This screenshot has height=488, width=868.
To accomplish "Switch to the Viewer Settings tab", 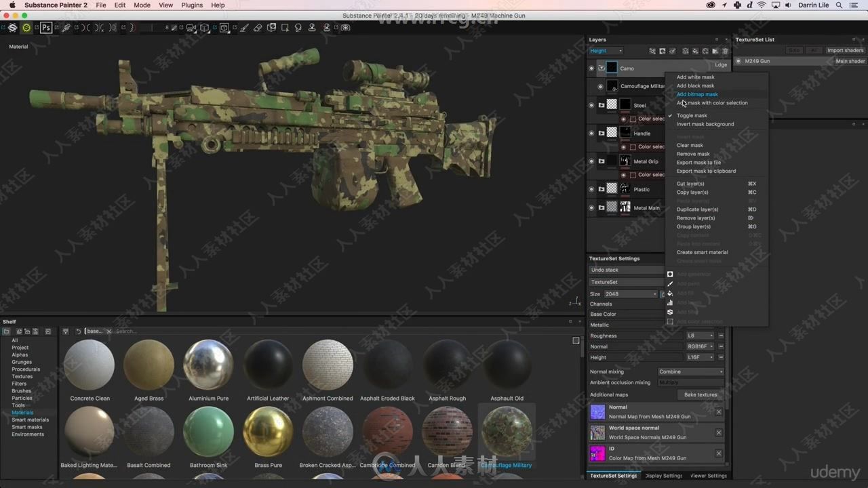I will pyautogui.click(x=708, y=476).
